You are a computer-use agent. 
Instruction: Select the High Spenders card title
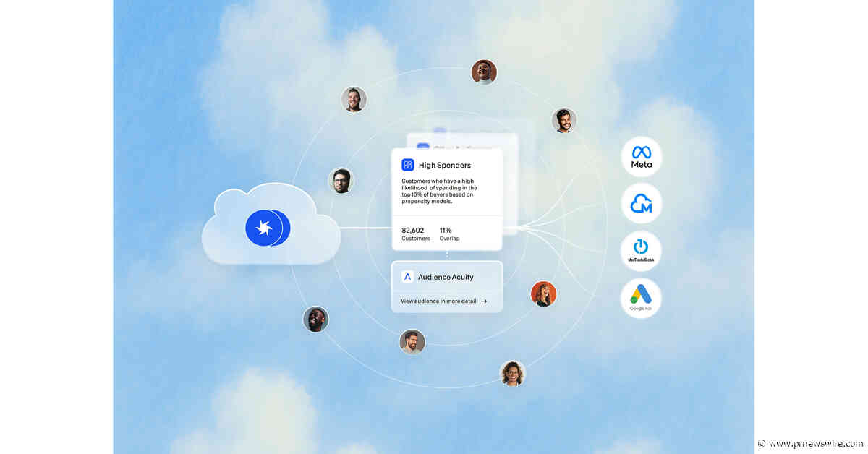[445, 166]
